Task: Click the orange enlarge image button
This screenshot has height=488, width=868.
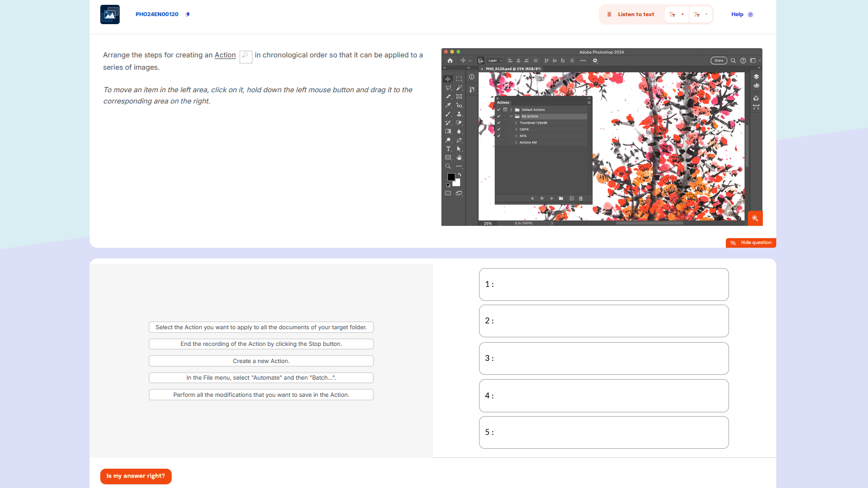Action: (755, 218)
